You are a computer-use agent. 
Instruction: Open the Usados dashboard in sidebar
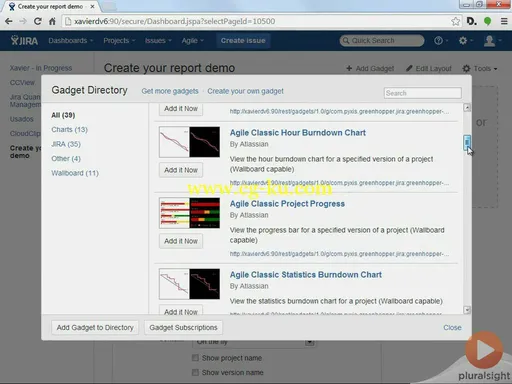coord(22,119)
